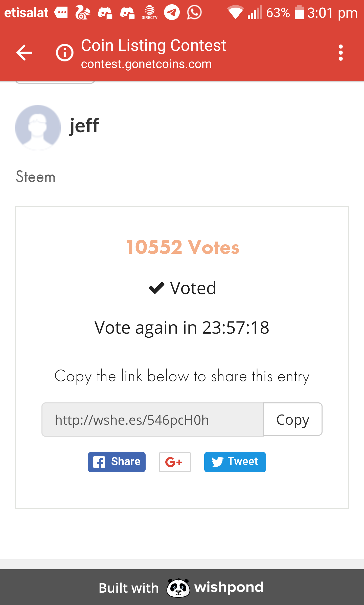Image resolution: width=364 pixels, height=605 pixels.
Task: Tap the UC Browser squirrel icon
Action: tap(82, 12)
